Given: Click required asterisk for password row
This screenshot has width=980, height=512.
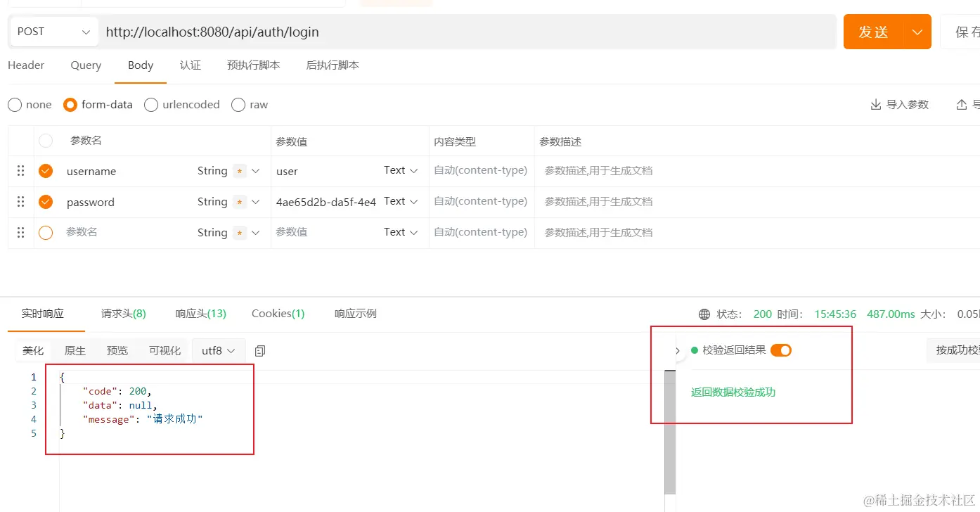Looking at the screenshot, I should coord(240,202).
